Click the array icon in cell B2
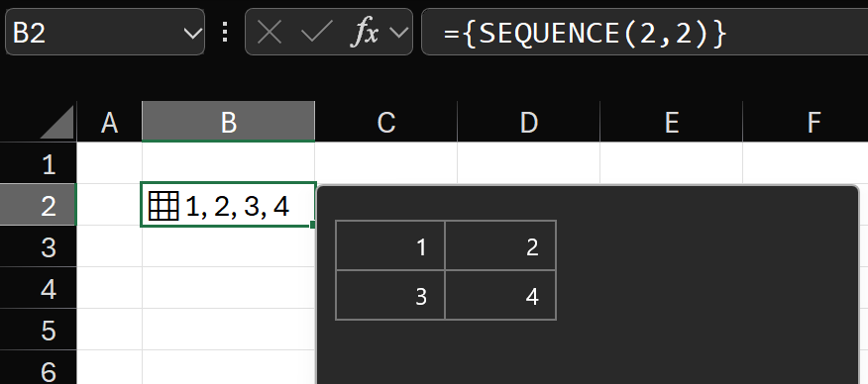The image size is (868, 384). tap(163, 206)
